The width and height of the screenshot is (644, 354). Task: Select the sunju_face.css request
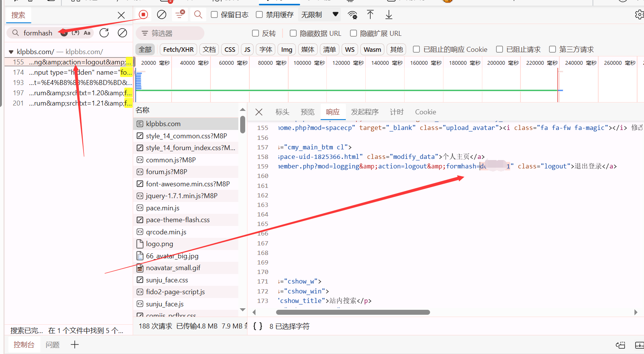pyautogui.click(x=186, y=280)
